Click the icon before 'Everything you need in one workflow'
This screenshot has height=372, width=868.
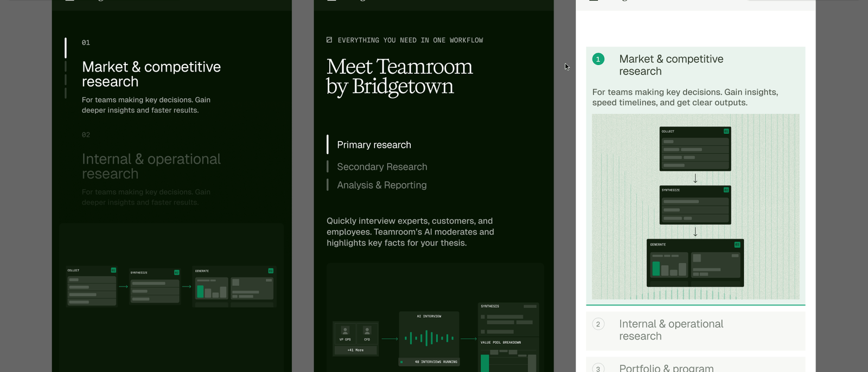pos(329,40)
